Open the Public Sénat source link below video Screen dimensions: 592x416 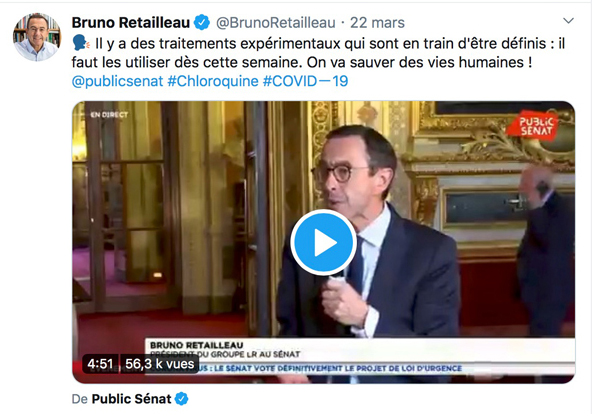131,399
